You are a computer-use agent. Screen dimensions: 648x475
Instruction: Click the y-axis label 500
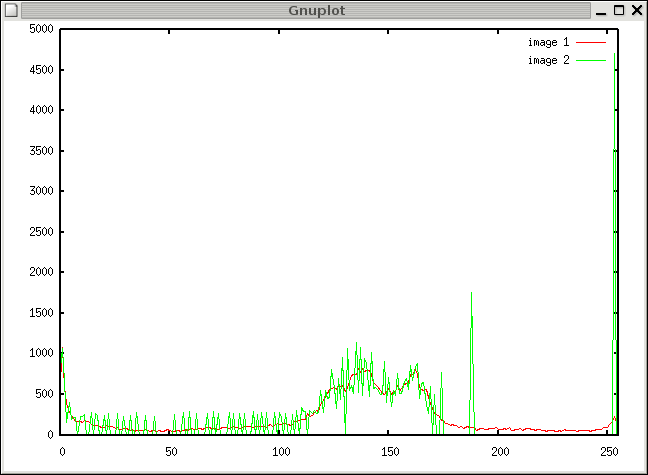pyautogui.click(x=44, y=394)
